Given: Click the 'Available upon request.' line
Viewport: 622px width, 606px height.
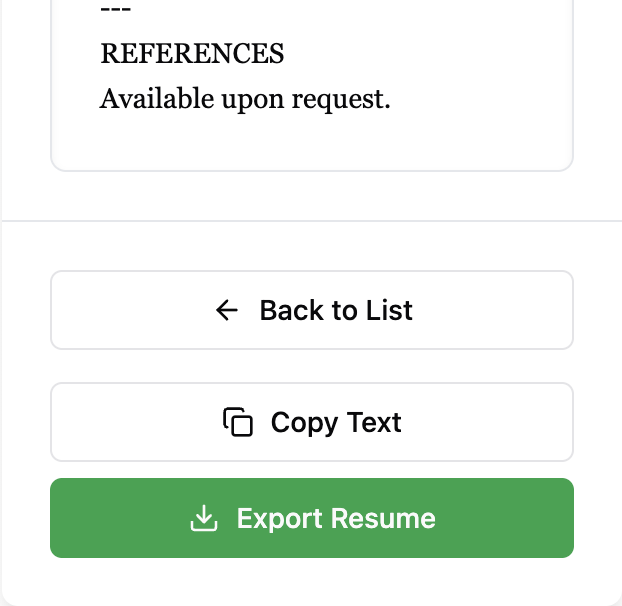Looking at the screenshot, I should coord(245,99).
